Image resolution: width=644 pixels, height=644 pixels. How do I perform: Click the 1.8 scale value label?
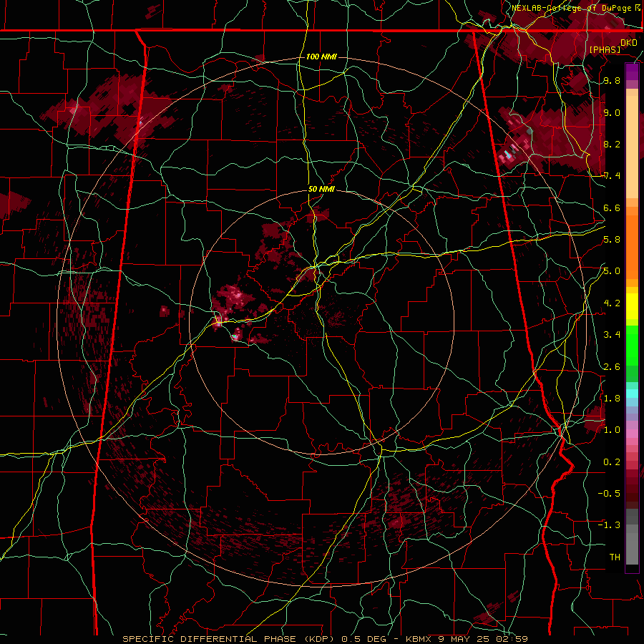click(x=612, y=399)
